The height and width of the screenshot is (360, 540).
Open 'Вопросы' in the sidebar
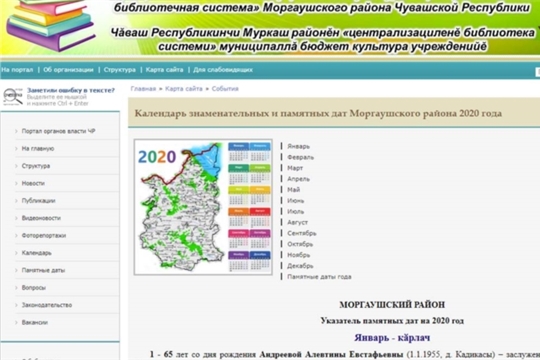click(x=33, y=288)
